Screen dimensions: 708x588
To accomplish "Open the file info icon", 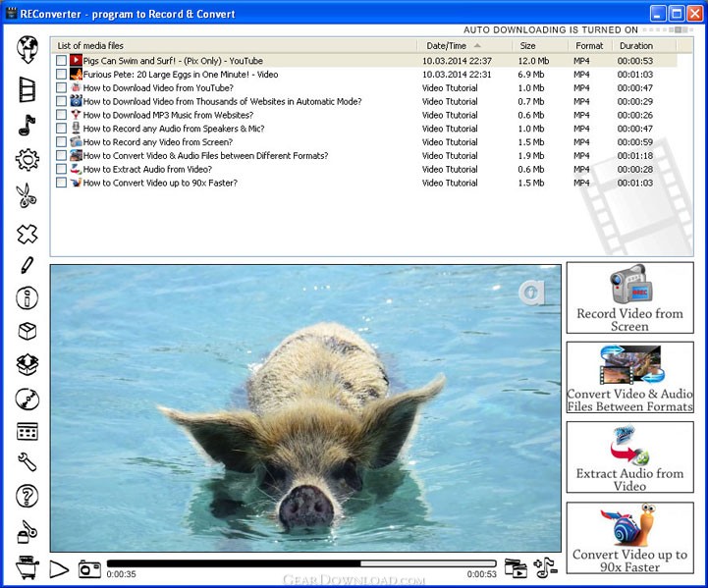I will coord(27,298).
